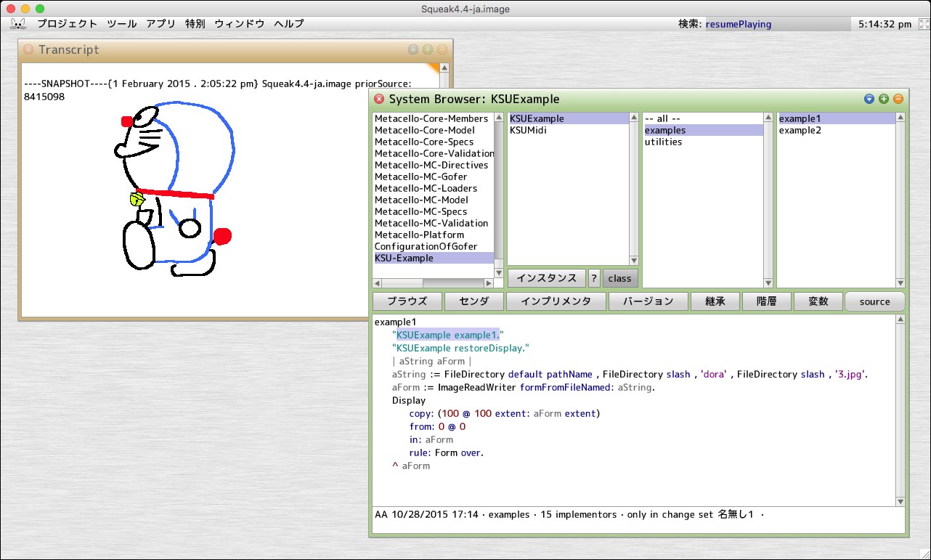This screenshot has width=931, height=560.
Task: Switch to class side methods
Action: 619,278
